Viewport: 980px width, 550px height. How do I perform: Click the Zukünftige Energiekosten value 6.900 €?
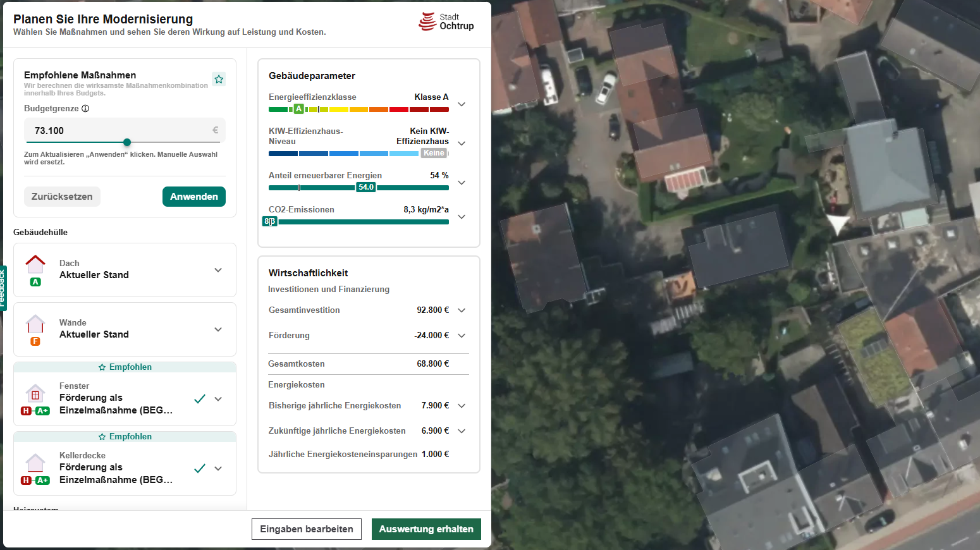436,431
